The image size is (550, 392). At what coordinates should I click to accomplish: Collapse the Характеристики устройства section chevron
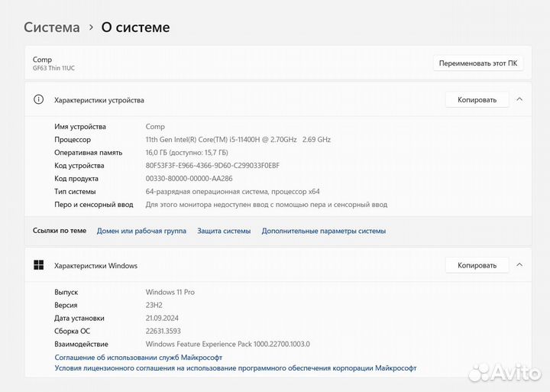(519, 99)
